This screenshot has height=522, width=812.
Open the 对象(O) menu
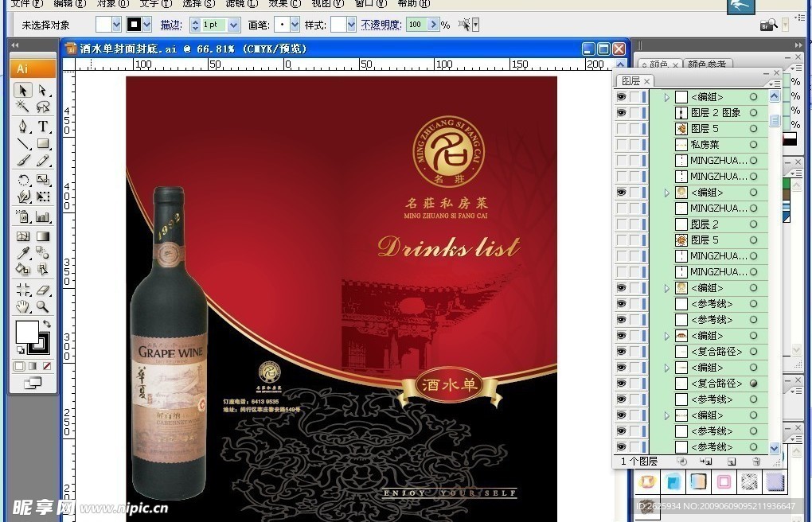pos(112,4)
